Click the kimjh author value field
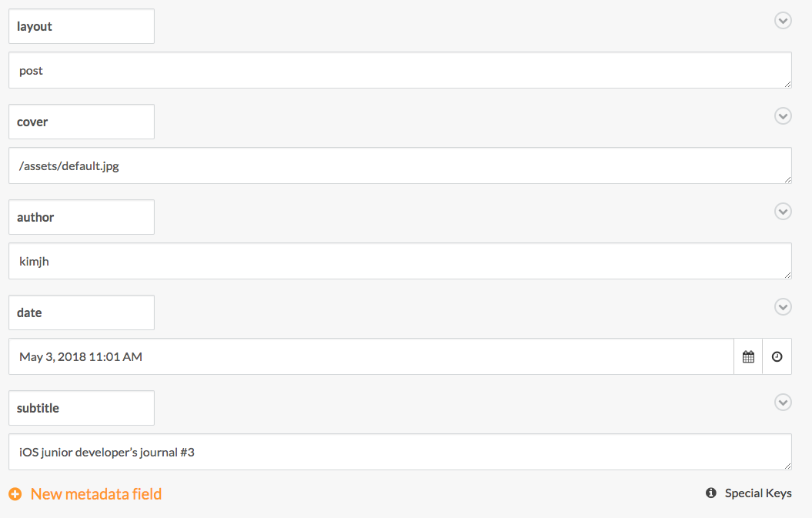812x518 pixels. tap(400, 261)
